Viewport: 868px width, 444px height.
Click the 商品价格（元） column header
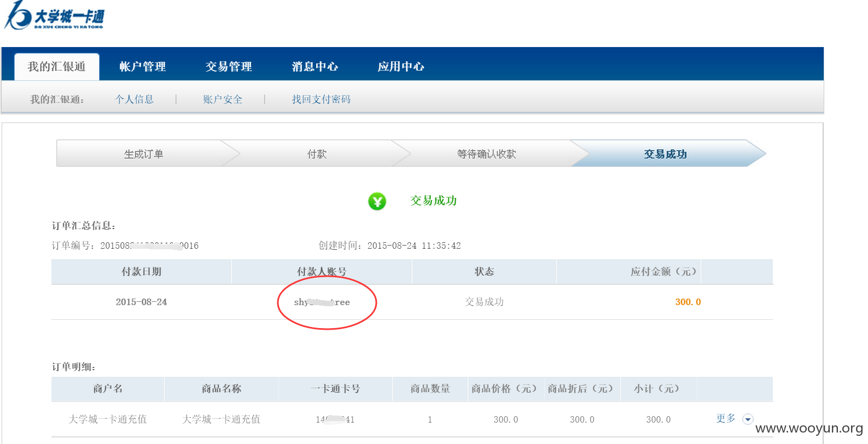(506, 389)
